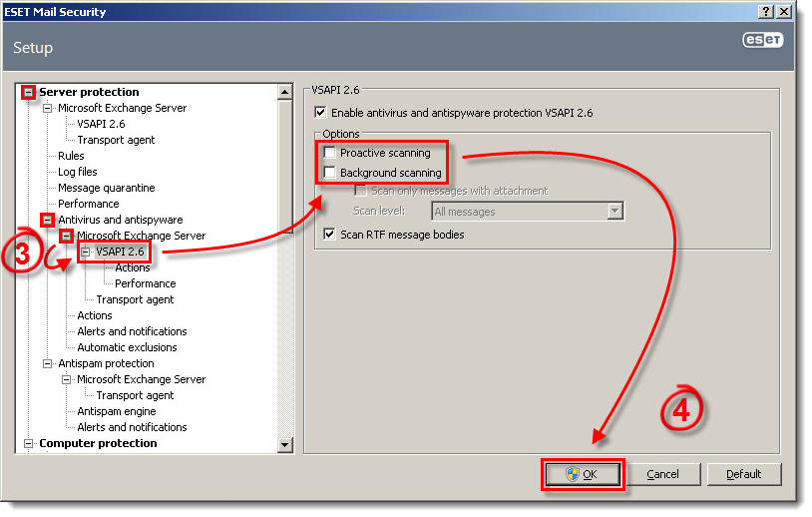
Task: Enable Proactive scanning option
Action: 329,153
